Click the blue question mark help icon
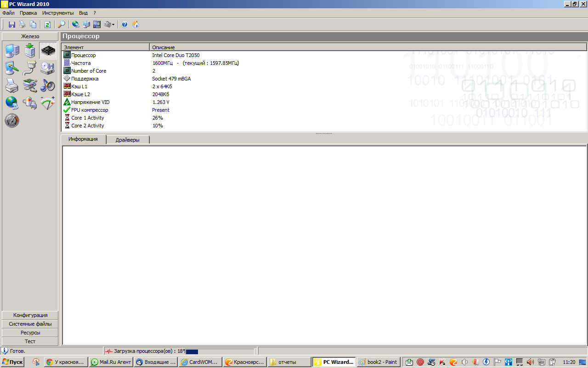The image size is (588, 368). pos(124,24)
